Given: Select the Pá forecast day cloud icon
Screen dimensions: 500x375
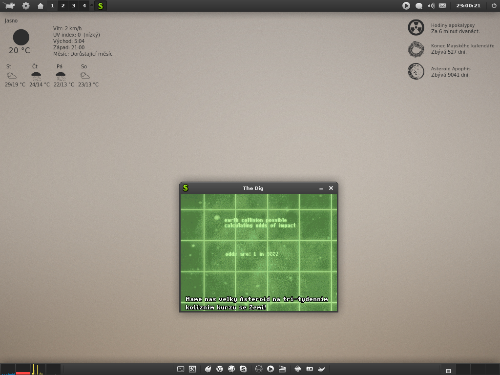Looking at the screenshot, I should pyautogui.click(x=60, y=76).
